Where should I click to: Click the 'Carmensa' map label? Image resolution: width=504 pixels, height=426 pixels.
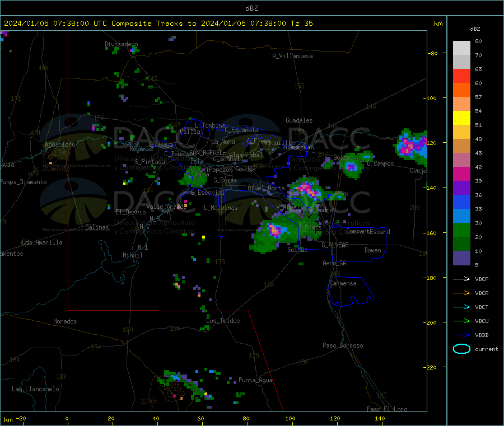[343, 283]
